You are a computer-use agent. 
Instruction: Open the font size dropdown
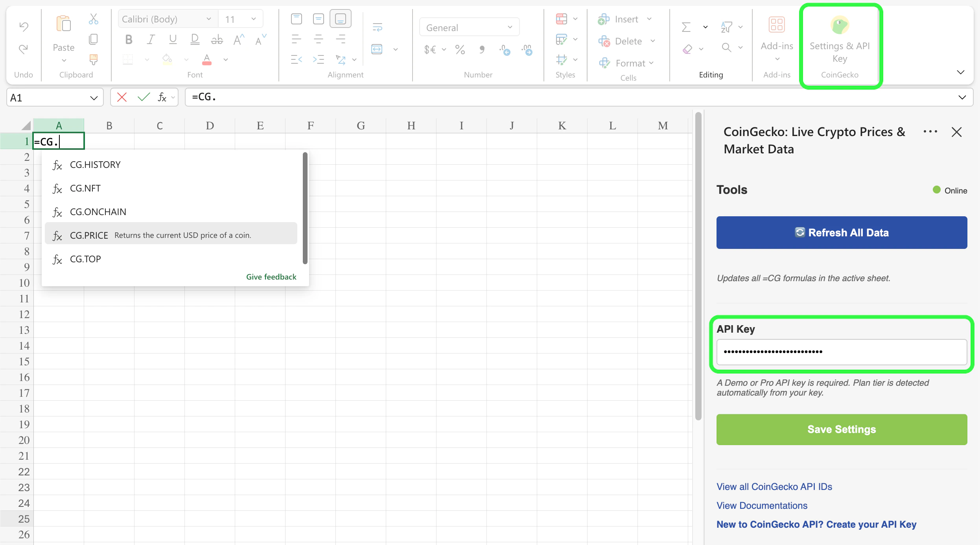254,18
